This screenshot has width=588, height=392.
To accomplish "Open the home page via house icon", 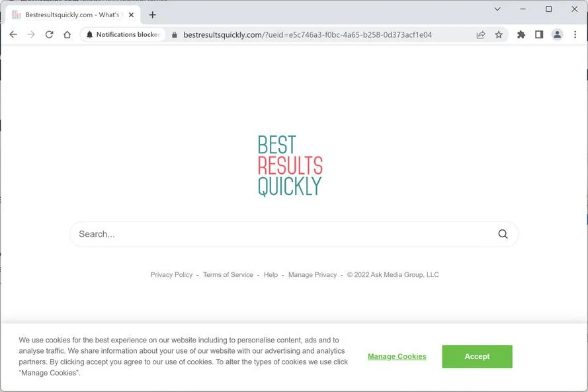I will tap(67, 34).
